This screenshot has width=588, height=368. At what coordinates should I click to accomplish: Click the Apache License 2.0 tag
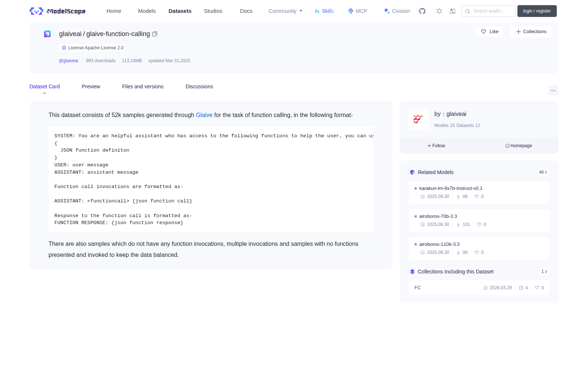[92, 48]
